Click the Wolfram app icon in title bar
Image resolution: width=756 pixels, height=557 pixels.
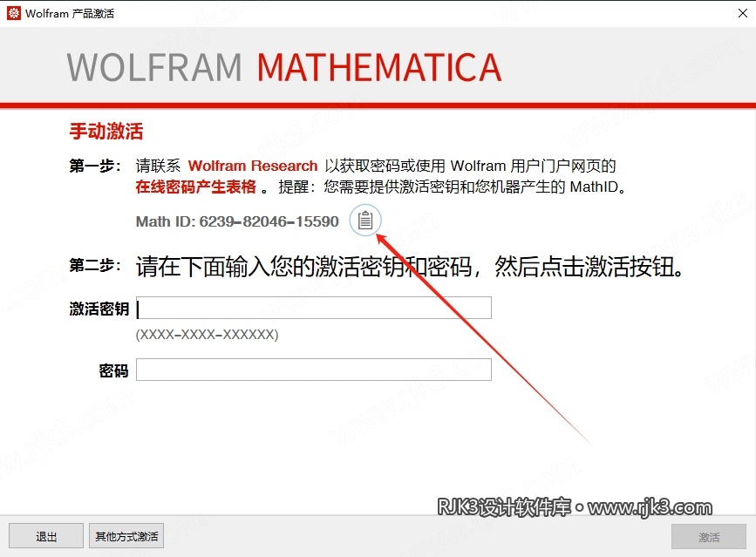pos(13,13)
